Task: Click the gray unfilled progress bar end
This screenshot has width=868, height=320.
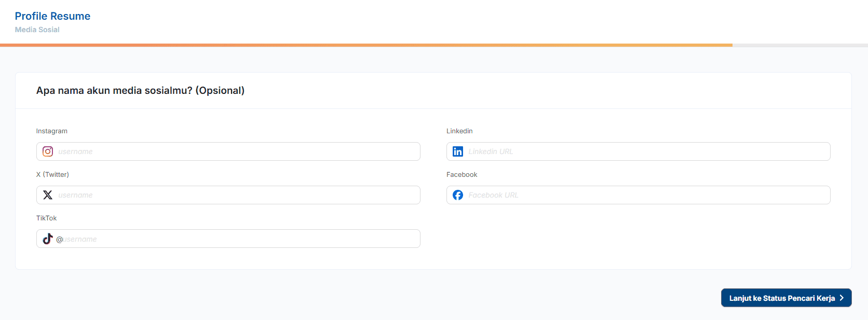Action: tap(800, 45)
